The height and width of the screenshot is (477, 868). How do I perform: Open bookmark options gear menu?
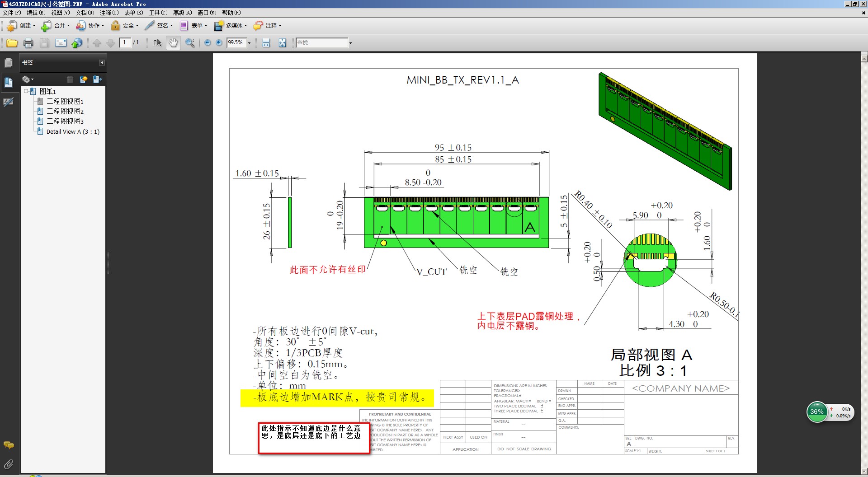coord(28,79)
